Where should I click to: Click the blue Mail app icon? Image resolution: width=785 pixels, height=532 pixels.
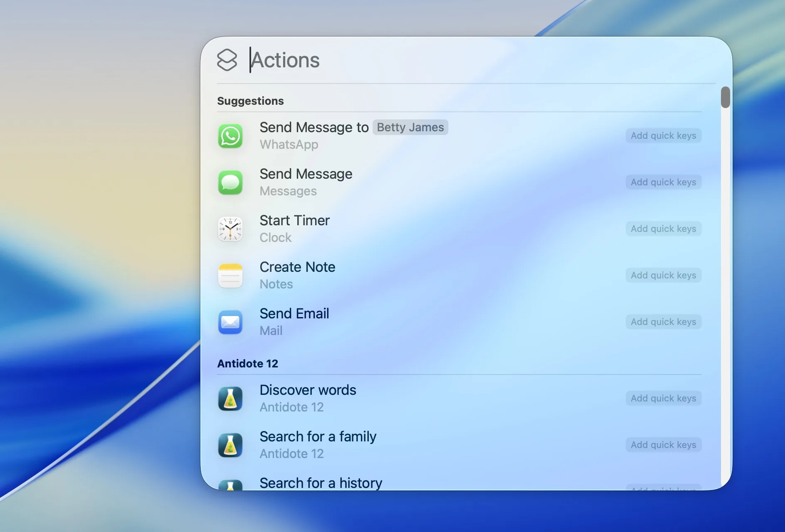tap(230, 322)
